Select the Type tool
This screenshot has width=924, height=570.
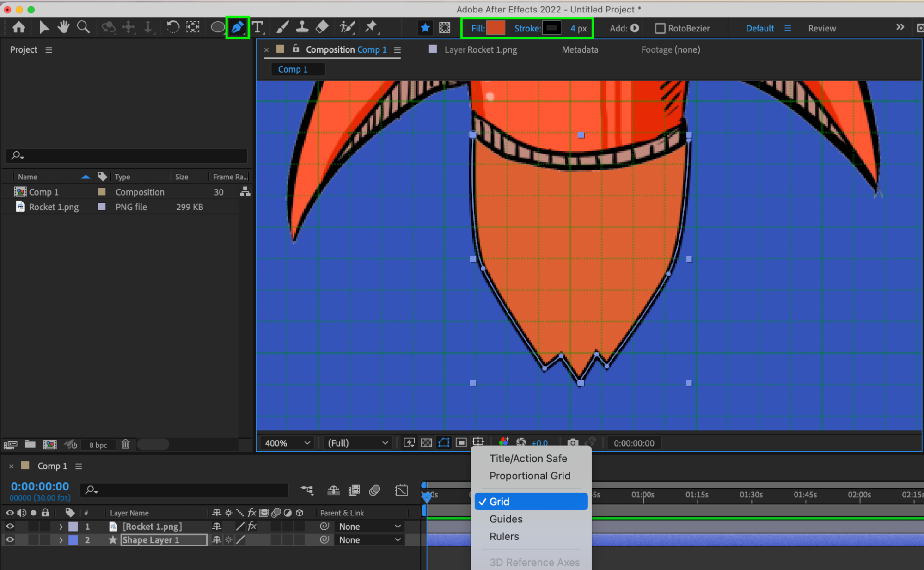click(x=257, y=27)
